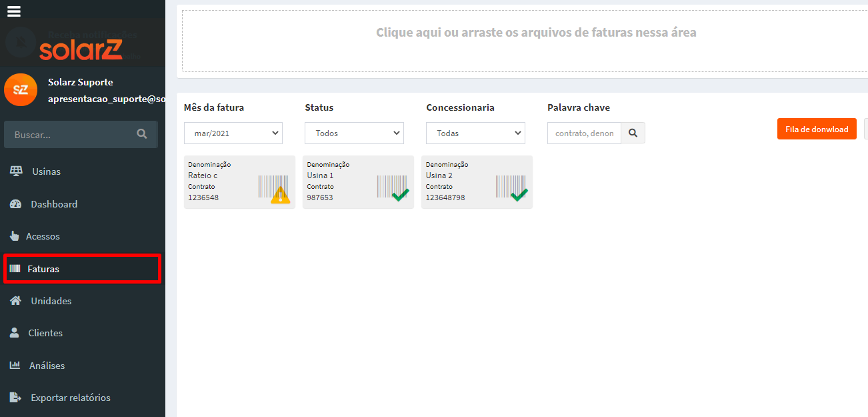The image size is (868, 417).
Task: Click the SolarZ logo
Action: coord(81,49)
